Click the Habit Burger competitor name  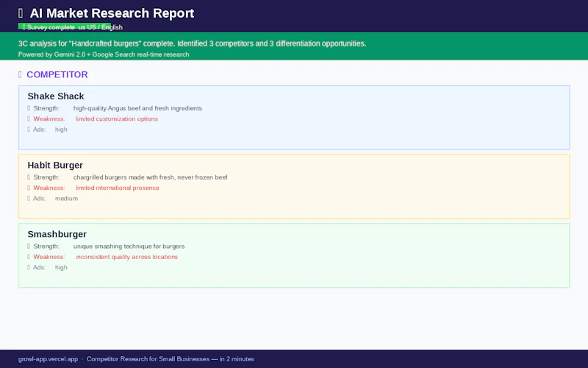(x=55, y=165)
